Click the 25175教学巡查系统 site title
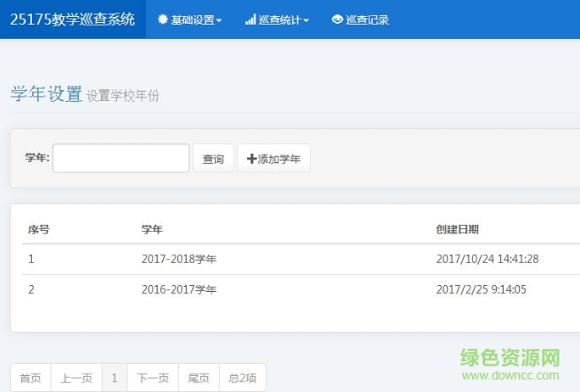 (x=73, y=19)
